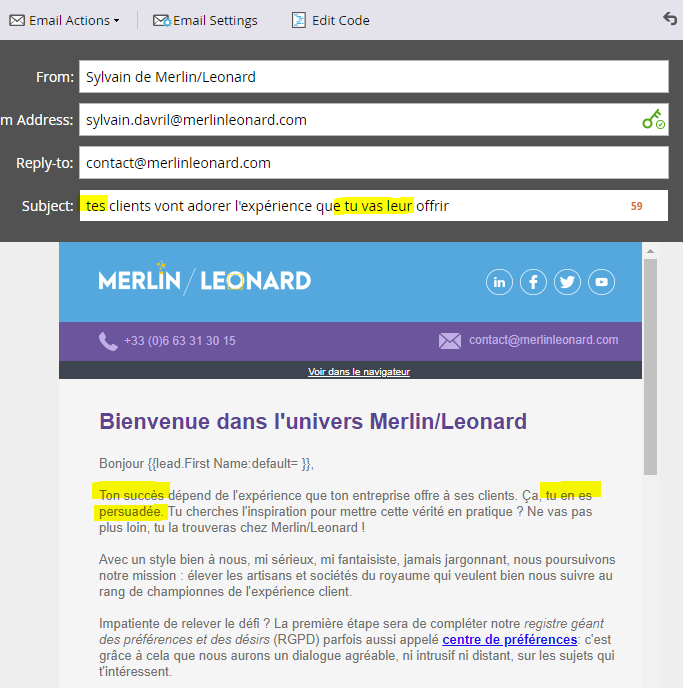Click the Reply-to email field

pyautogui.click(x=374, y=163)
